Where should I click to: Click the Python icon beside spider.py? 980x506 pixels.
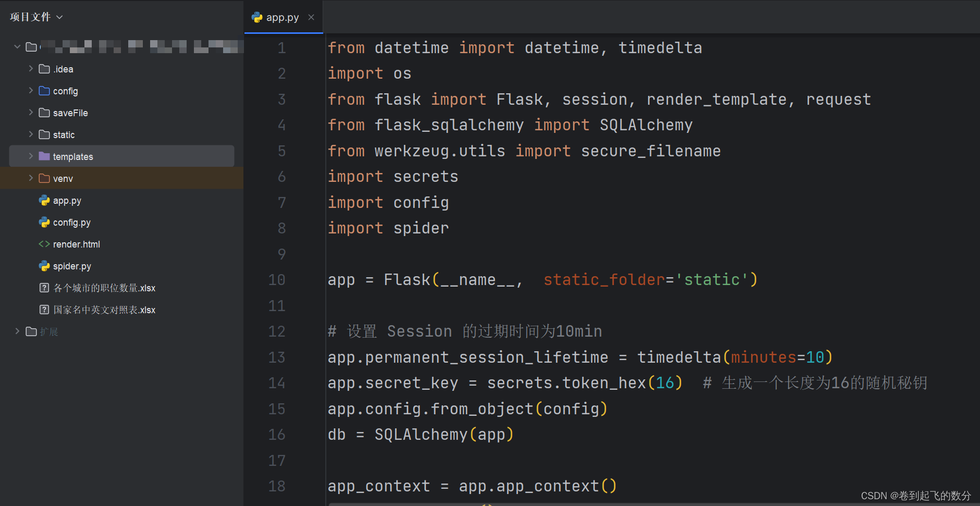pos(44,266)
